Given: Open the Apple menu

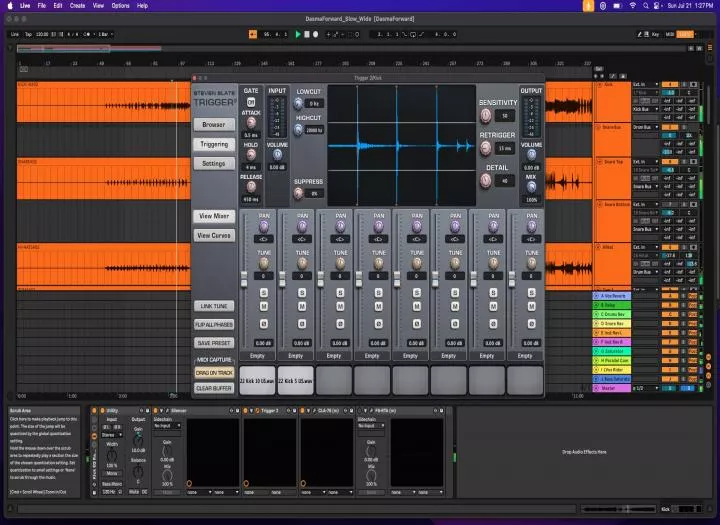Looking at the screenshot, I should (x=10, y=6).
